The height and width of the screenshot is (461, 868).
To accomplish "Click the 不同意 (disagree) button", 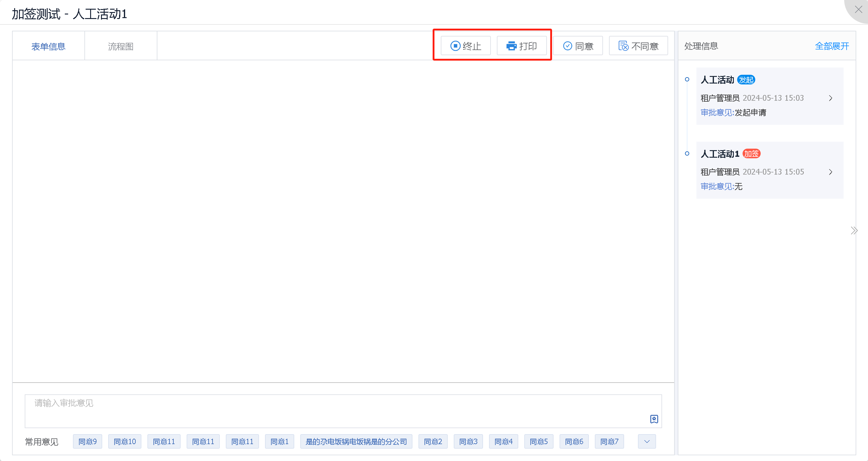I will click(638, 46).
